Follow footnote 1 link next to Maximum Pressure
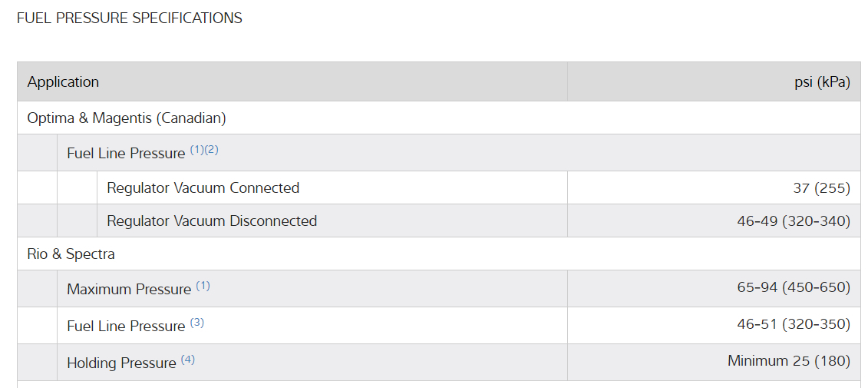The height and width of the screenshot is (388, 868). coord(203,286)
